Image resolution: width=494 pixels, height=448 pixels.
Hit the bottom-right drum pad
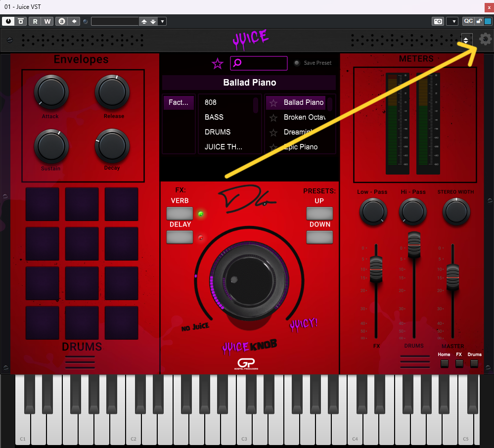[121, 322]
